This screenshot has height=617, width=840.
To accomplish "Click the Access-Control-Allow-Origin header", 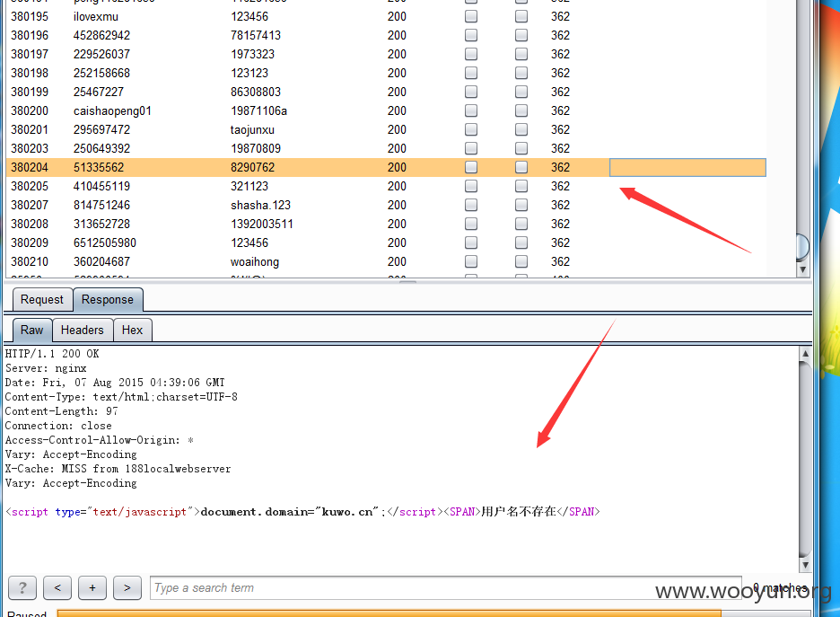I will click(x=99, y=440).
